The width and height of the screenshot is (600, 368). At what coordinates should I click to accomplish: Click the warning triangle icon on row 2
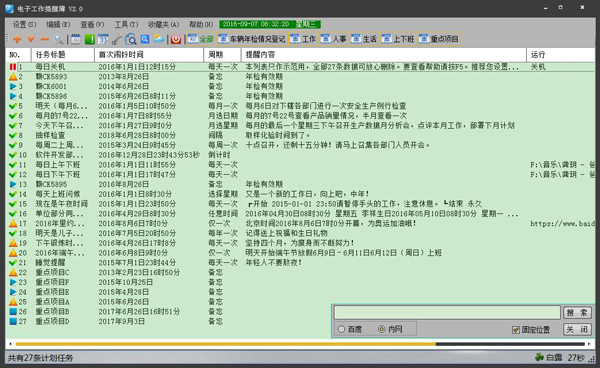click(x=13, y=77)
